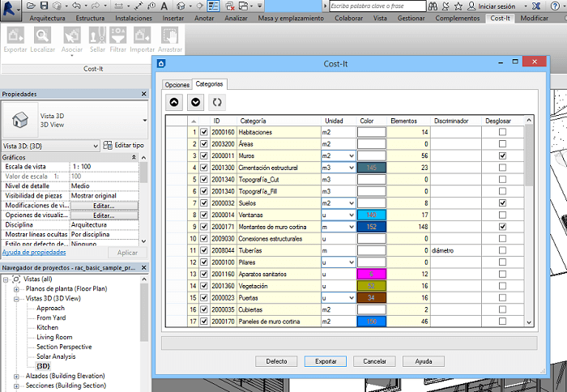Image resolution: width=567 pixels, height=392 pixels.
Task: Click the Cancelar button
Action: click(374, 361)
